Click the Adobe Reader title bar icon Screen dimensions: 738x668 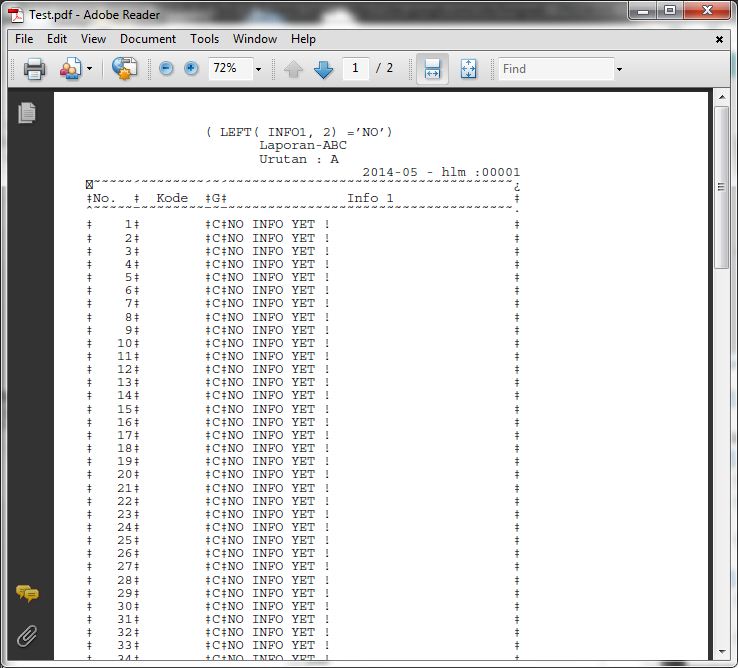[16, 15]
